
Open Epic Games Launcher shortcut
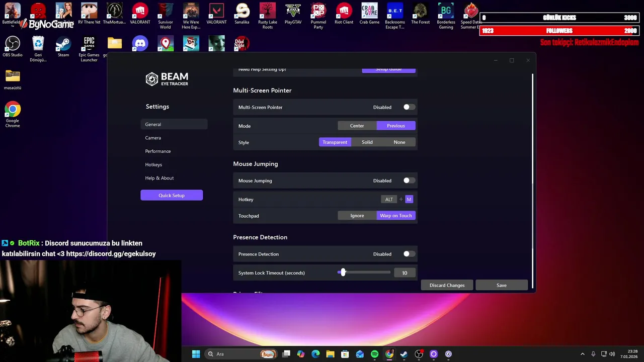(89, 49)
